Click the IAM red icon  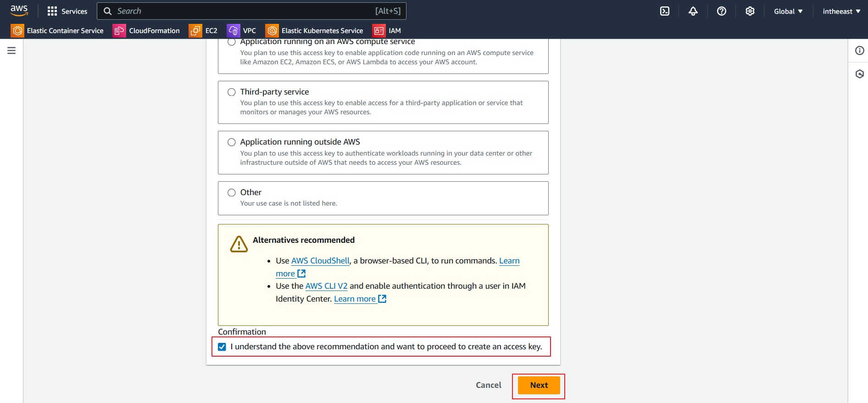(379, 30)
